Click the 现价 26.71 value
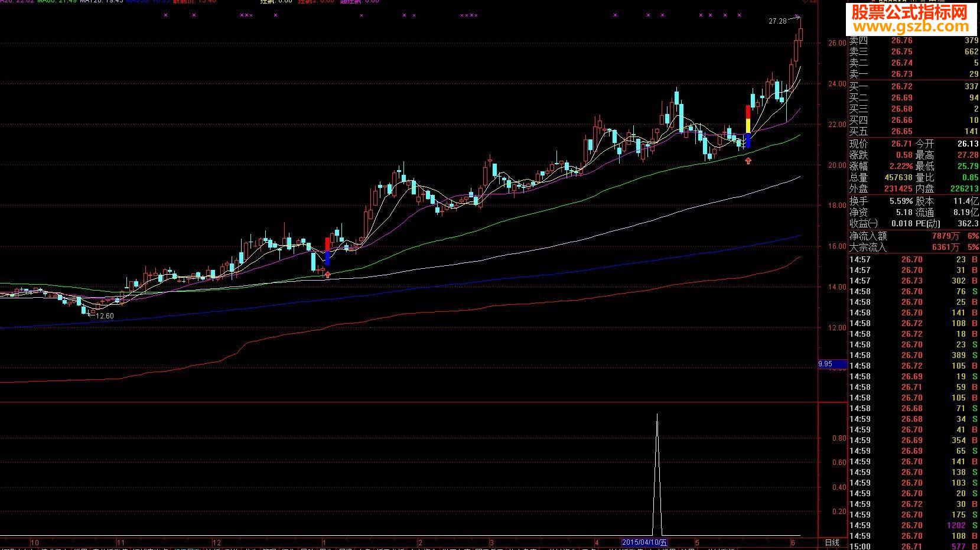The width and height of the screenshot is (980, 550). tap(902, 144)
